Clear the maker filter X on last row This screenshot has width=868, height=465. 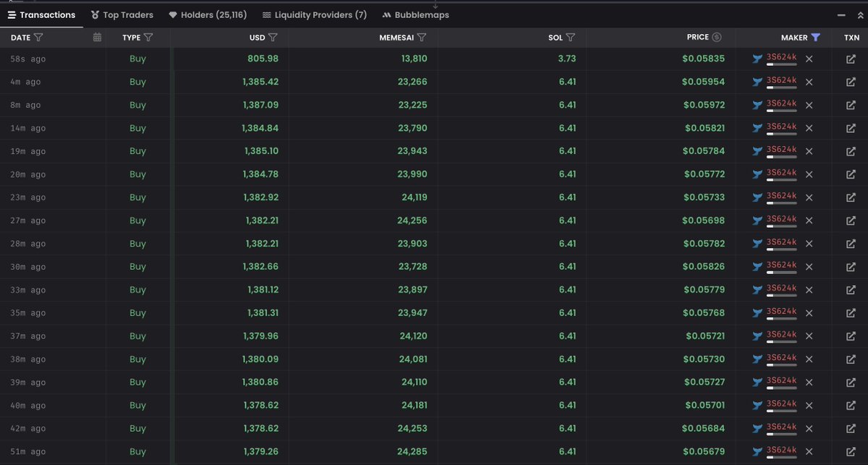[x=809, y=451]
